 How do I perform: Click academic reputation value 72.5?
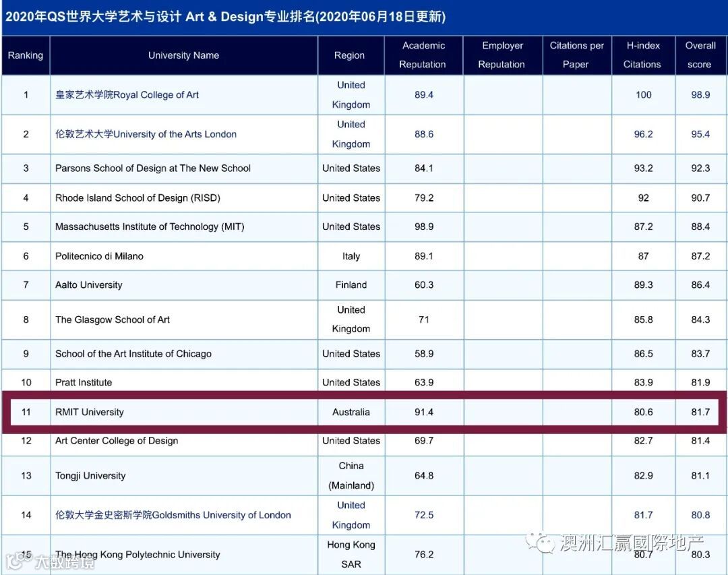click(424, 515)
